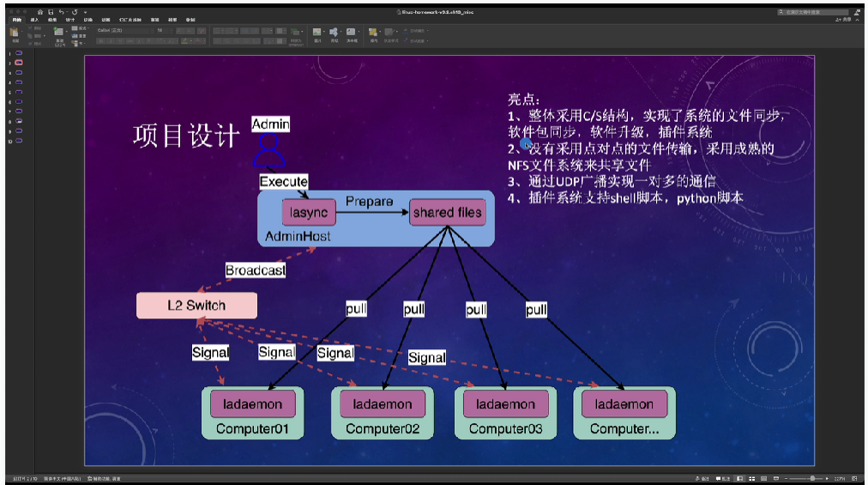Image resolution: width=868 pixels, height=485 pixels.
Task: Click the Paste clipboard icon
Action: coord(15,33)
